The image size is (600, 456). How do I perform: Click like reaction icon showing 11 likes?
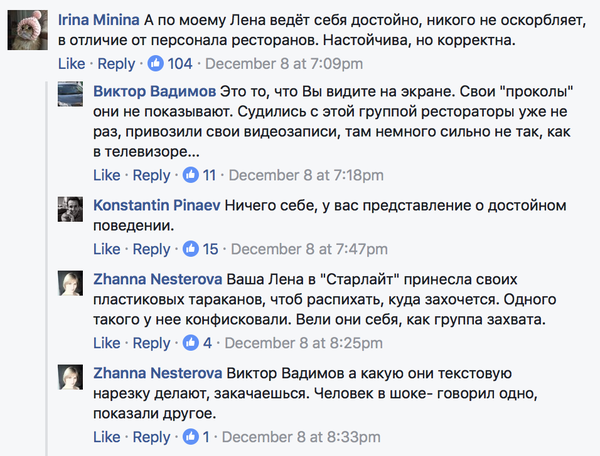pos(191,175)
